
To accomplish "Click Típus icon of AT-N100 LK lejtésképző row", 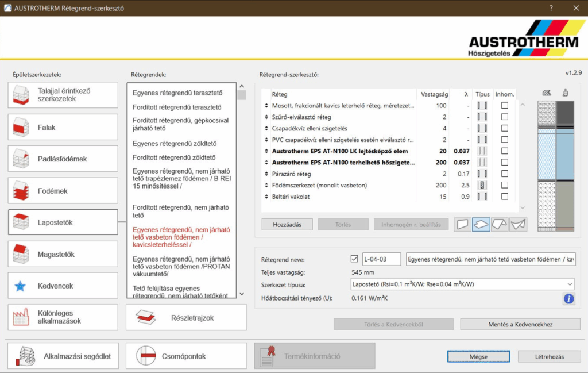I will (x=482, y=151).
